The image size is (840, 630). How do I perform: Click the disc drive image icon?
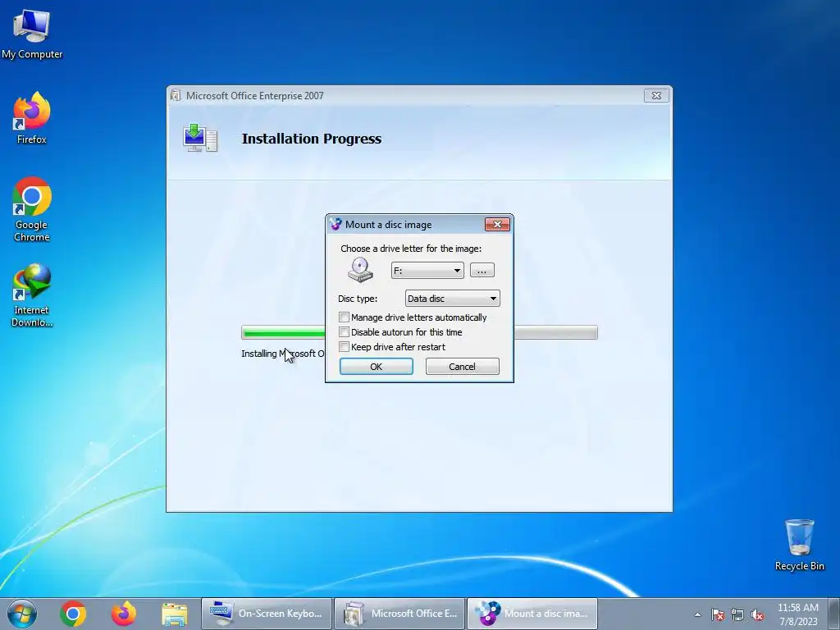coord(360,269)
